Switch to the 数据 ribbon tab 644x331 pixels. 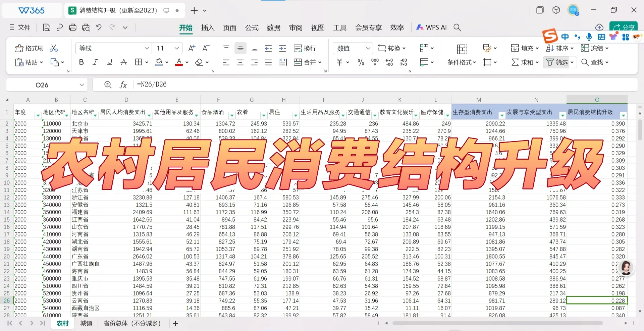(x=274, y=27)
